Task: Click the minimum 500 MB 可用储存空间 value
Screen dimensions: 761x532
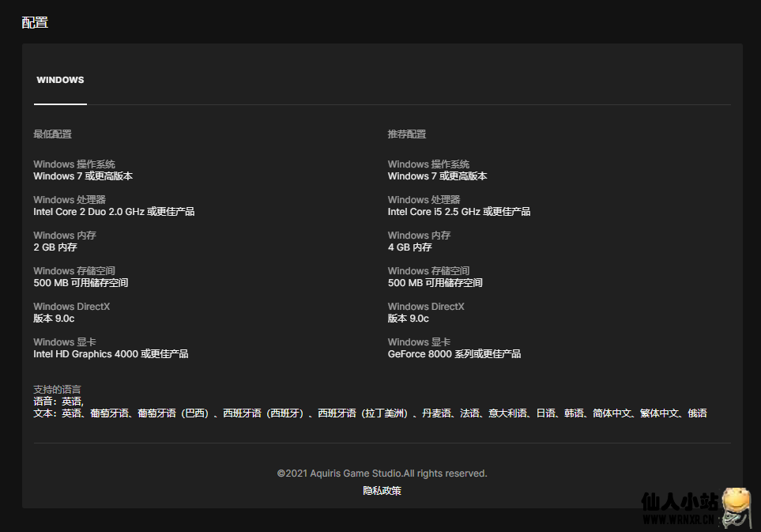Action: pyautogui.click(x=81, y=283)
